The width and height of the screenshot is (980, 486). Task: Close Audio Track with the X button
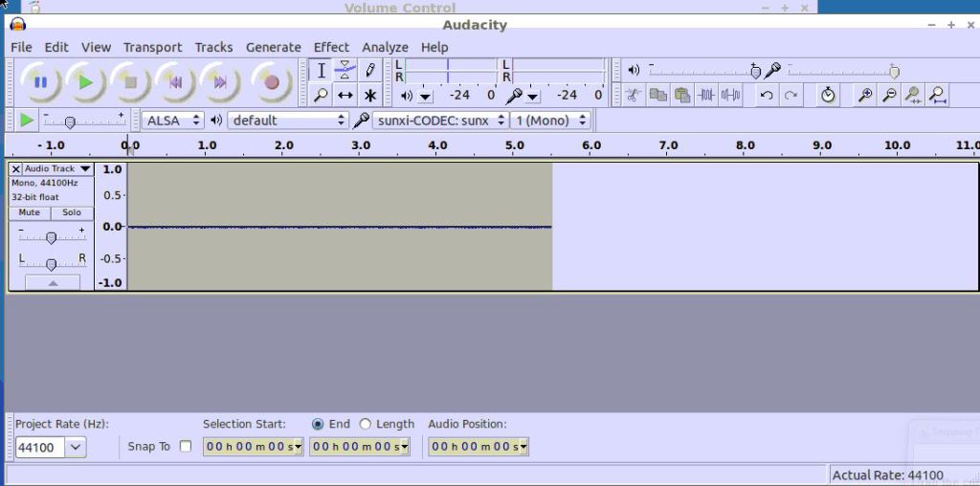[16, 168]
